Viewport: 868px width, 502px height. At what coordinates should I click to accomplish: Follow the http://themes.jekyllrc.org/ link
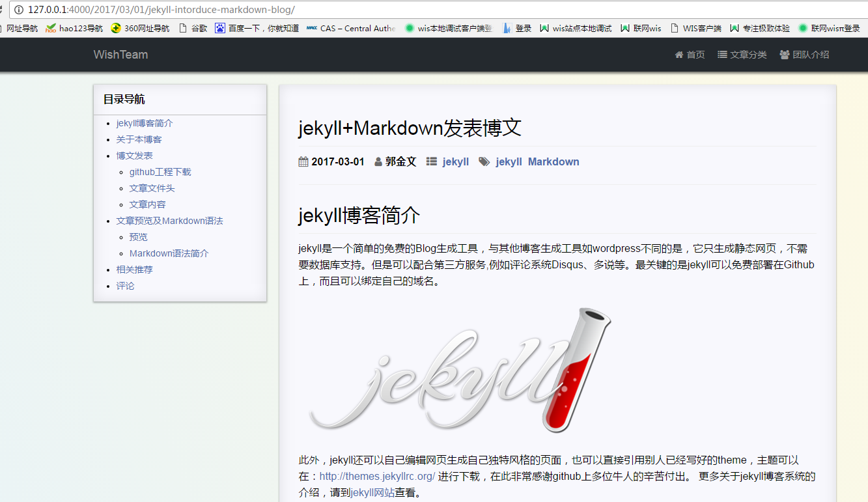[x=377, y=476]
